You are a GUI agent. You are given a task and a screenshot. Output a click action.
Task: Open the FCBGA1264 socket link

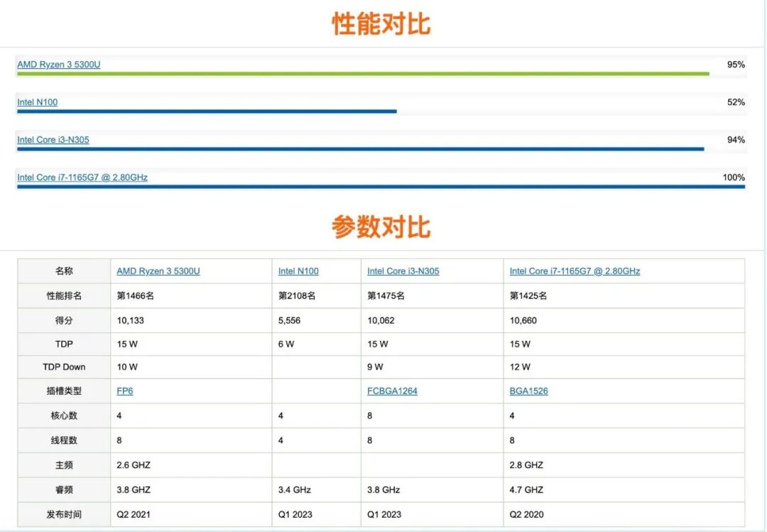point(392,391)
